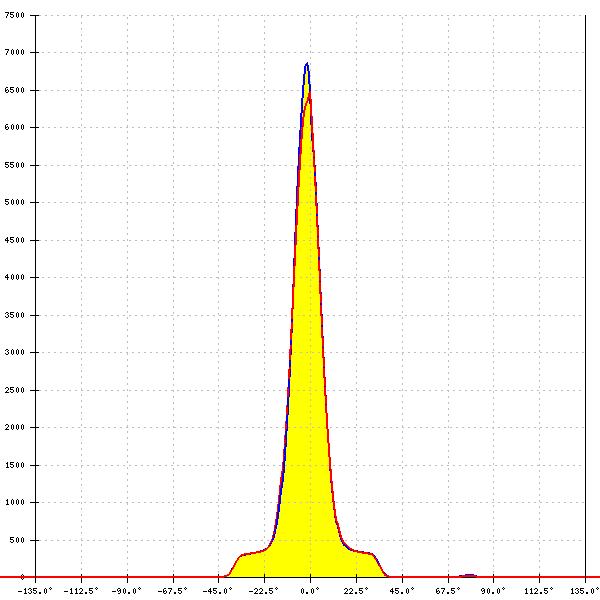Click the 0.0° x-axis label
Screen dimensions: 600x600
point(310,591)
